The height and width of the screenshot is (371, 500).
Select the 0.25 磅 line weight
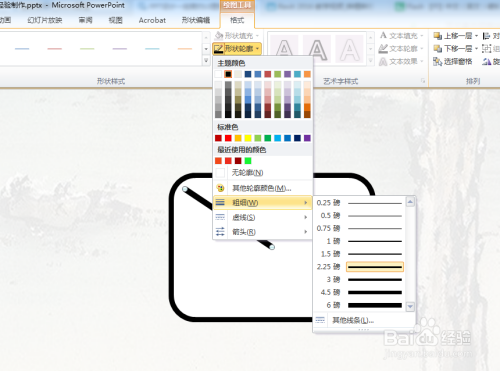pyautogui.click(x=360, y=203)
